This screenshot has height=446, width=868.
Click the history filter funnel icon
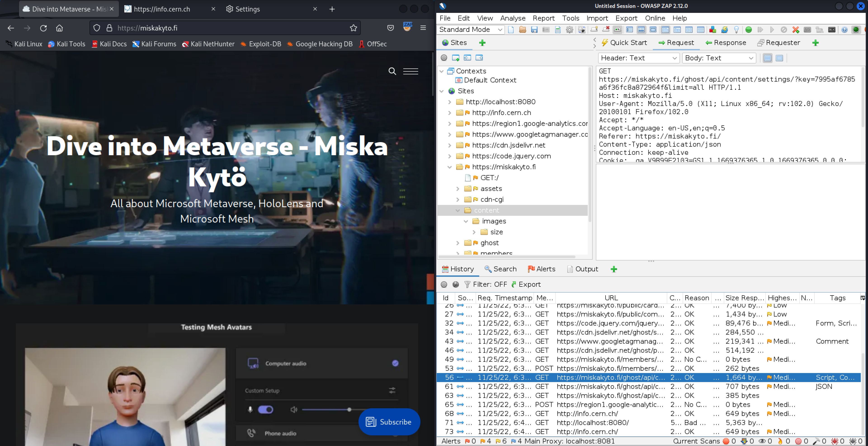(467, 284)
